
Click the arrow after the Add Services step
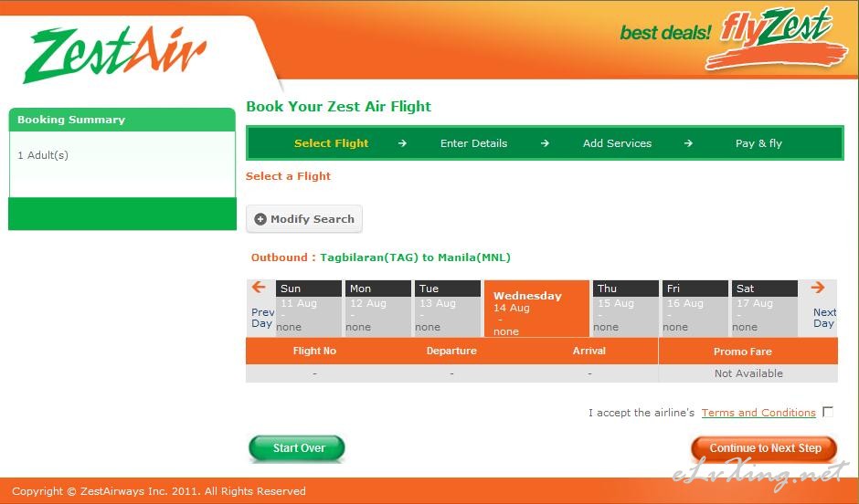point(688,143)
